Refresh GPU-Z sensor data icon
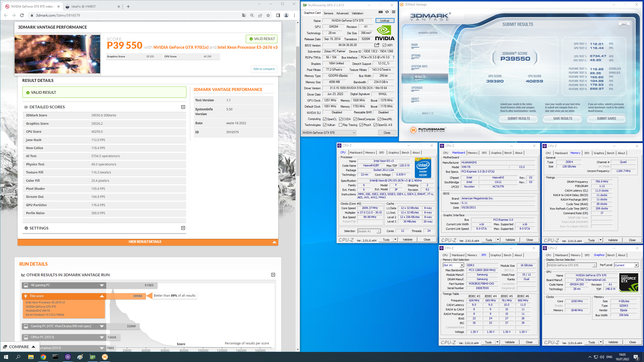 [387, 12]
